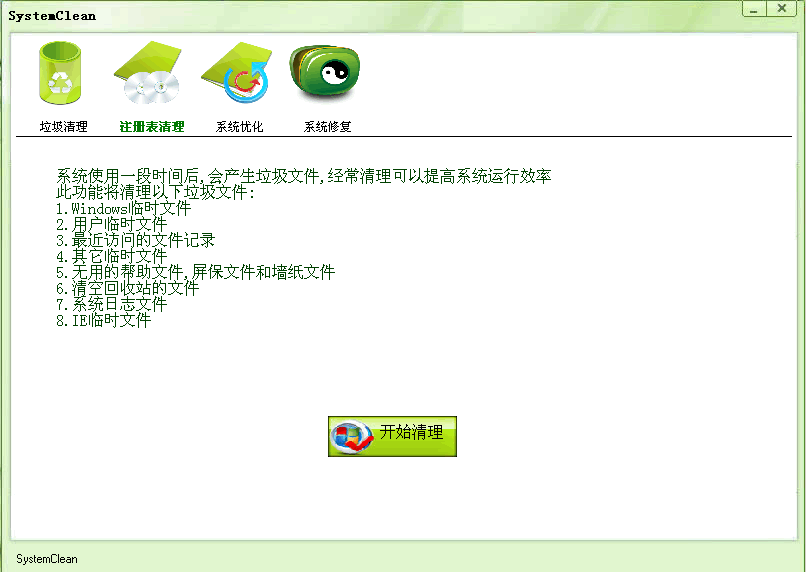
Task: Click the SystemClean status bar text
Action: (47, 559)
